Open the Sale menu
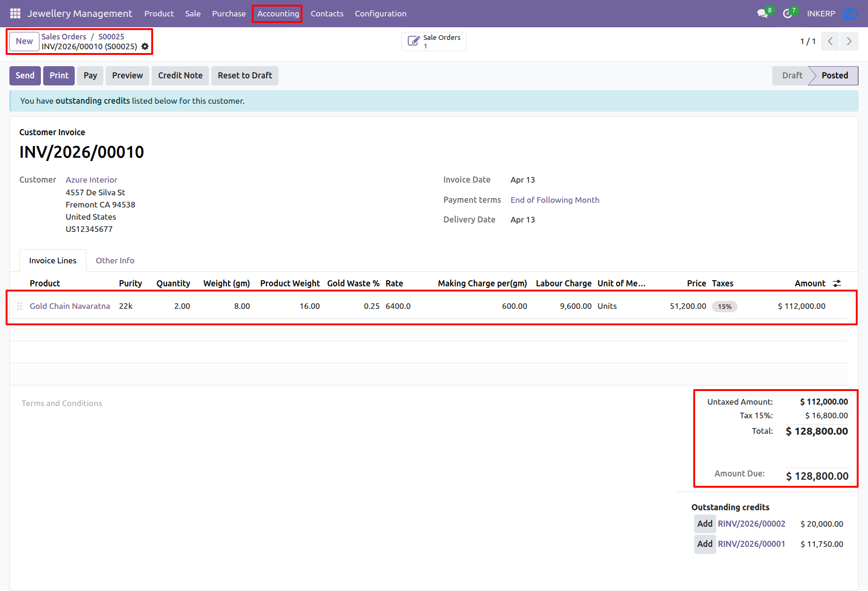Image resolution: width=868 pixels, height=591 pixels. (x=193, y=14)
